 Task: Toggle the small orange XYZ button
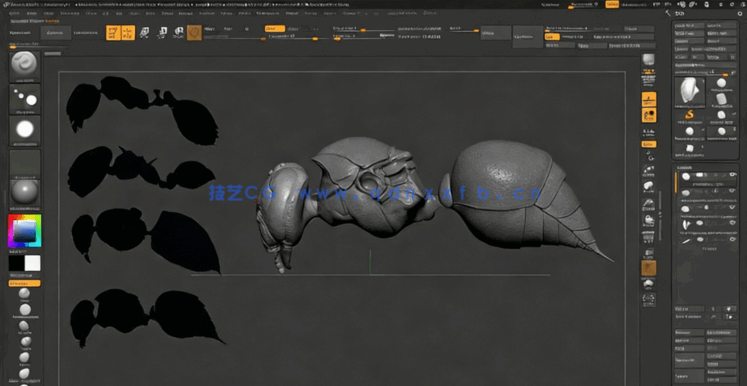click(x=648, y=144)
